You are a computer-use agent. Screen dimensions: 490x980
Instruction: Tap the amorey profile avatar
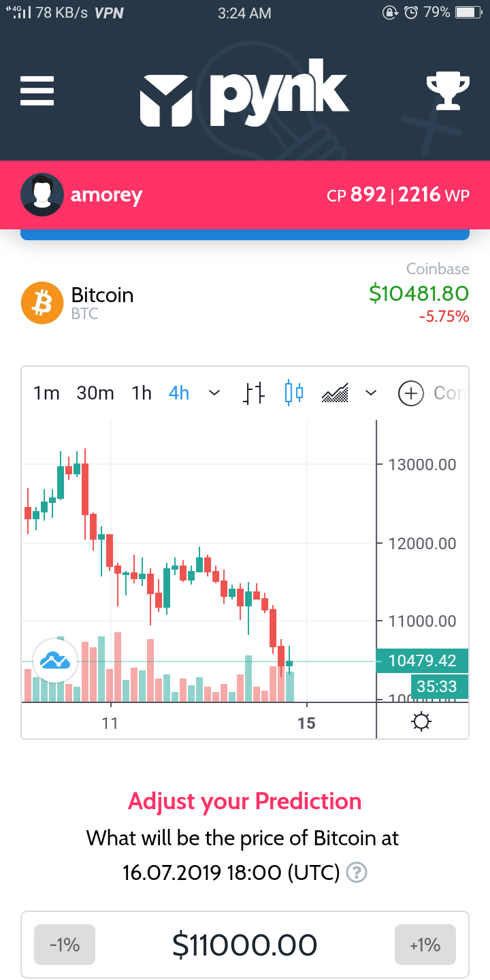tap(42, 195)
